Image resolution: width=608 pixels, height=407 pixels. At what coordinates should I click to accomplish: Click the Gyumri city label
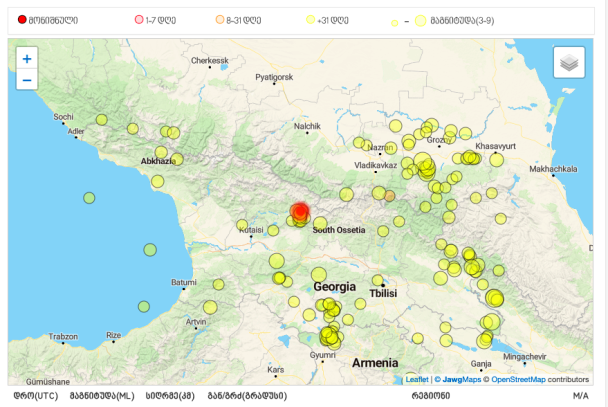(x=323, y=355)
